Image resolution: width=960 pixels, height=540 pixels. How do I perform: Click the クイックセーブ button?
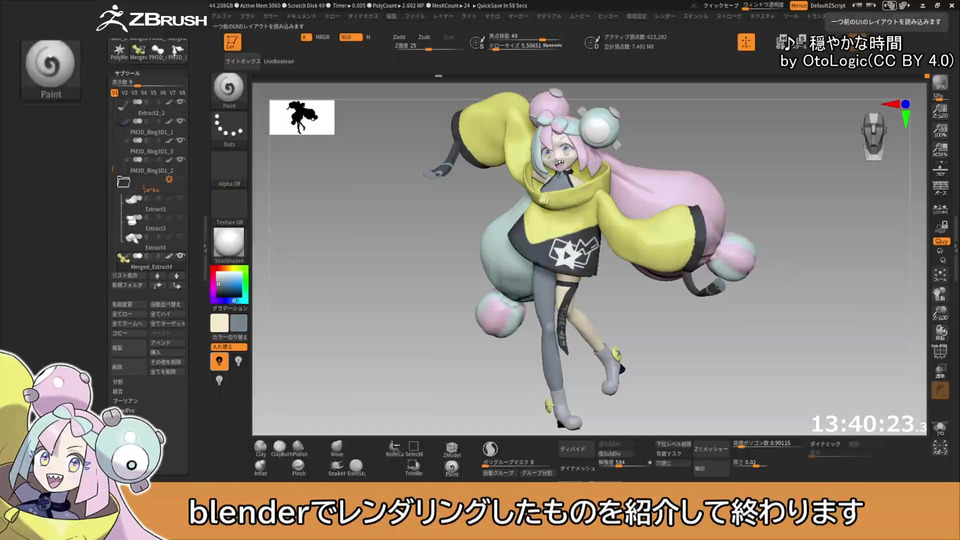[721, 6]
